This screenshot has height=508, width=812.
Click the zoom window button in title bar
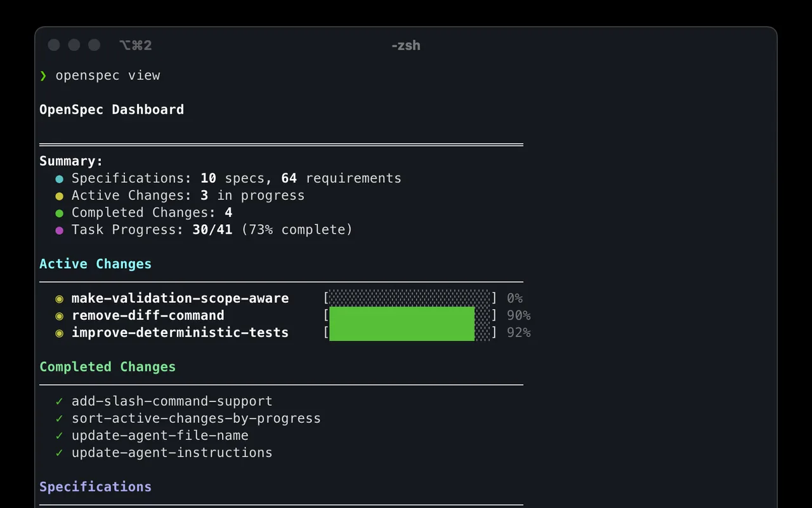[94, 45]
